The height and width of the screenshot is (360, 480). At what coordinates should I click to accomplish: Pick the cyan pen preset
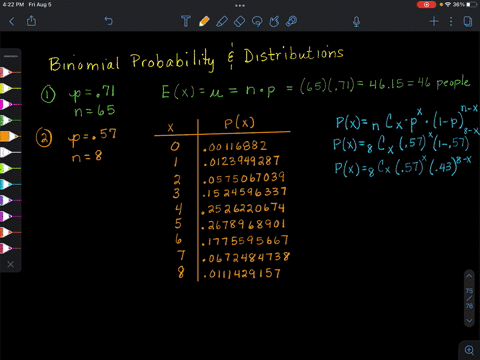(x=10, y=184)
